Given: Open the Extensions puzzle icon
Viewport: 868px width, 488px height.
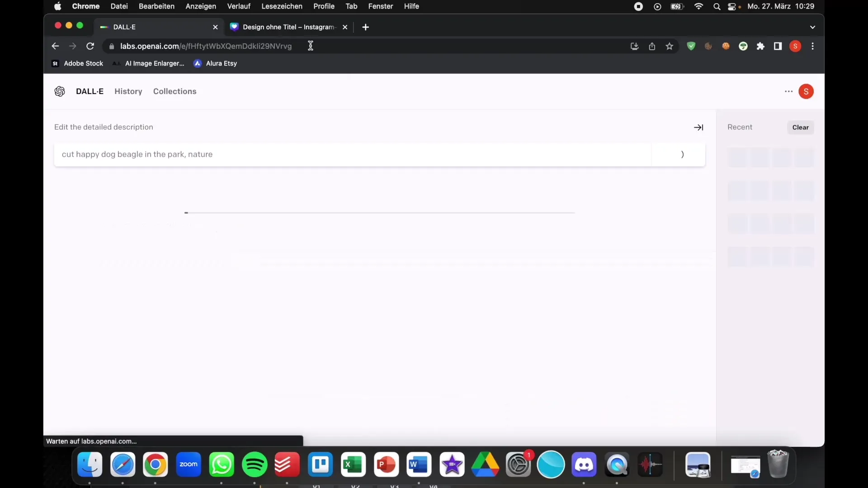Looking at the screenshot, I should (761, 46).
